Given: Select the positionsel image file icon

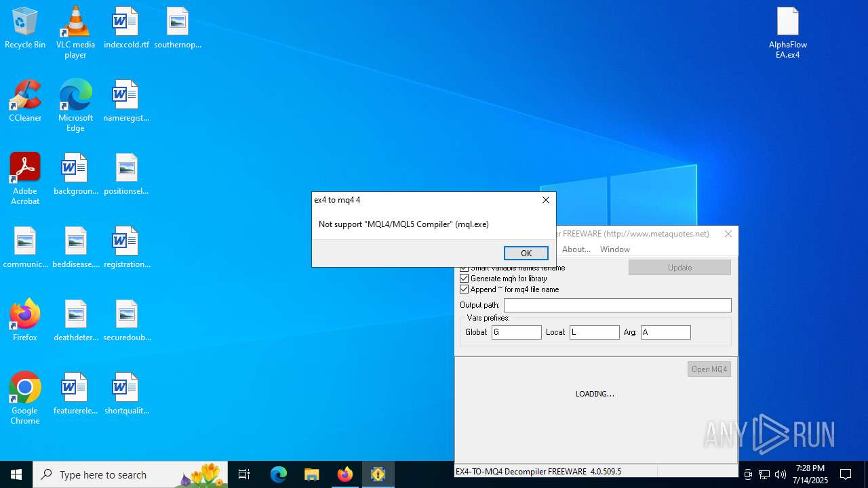Looking at the screenshot, I should 126,175.
